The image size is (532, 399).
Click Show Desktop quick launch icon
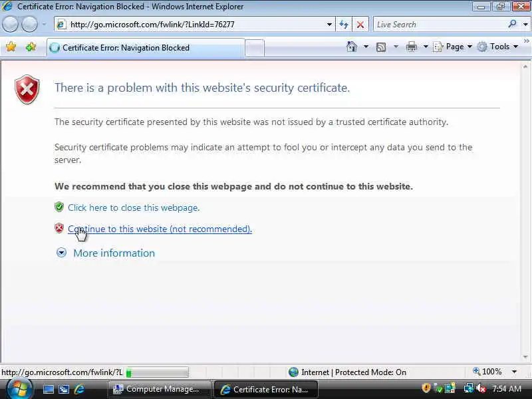(48, 389)
